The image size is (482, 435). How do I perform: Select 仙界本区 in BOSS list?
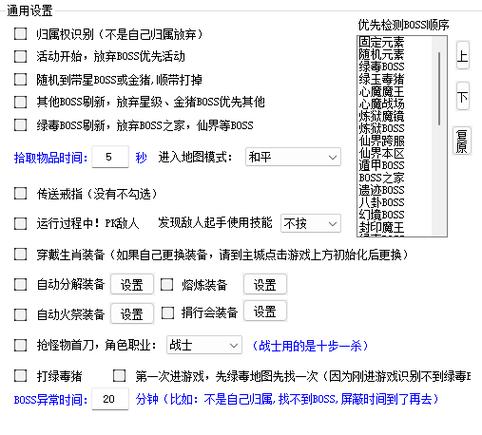pyautogui.click(x=381, y=153)
